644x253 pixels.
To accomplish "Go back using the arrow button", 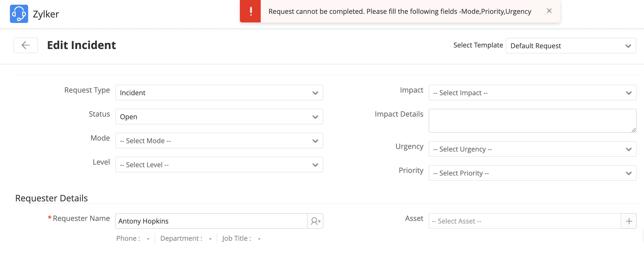I will (26, 45).
